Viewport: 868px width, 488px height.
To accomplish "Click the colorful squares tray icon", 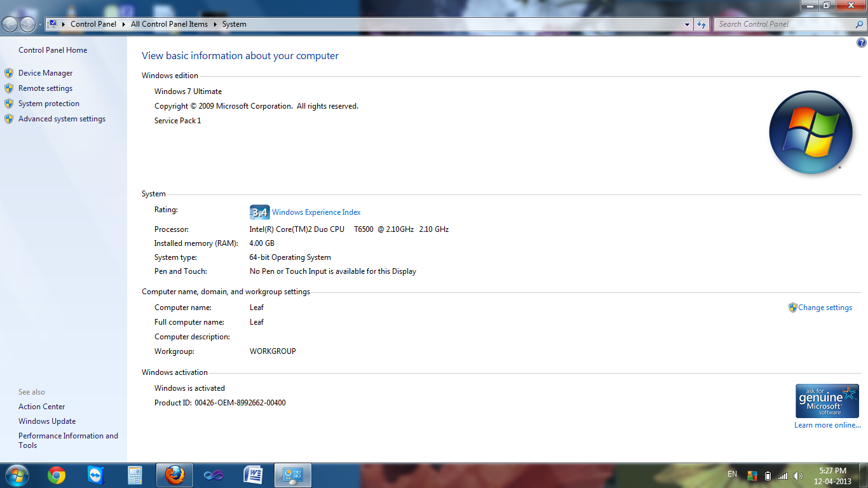I will (752, 475).
